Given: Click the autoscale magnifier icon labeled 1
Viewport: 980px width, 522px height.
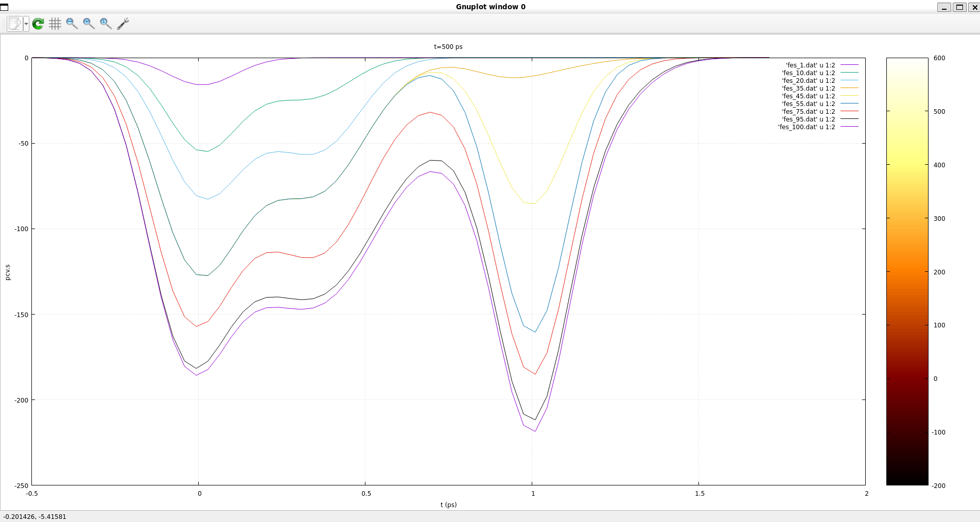Looking at the screenshot, I should 106,24.
